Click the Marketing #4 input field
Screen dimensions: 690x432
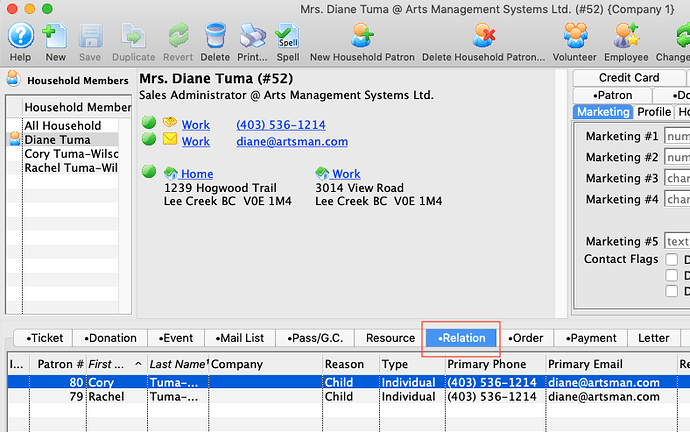click(x=677, y=199)
